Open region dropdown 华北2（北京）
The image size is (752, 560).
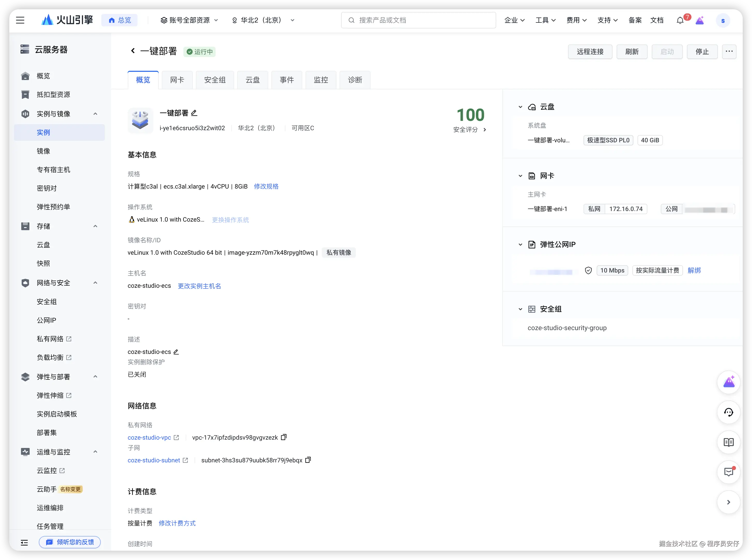click(x=263, y=20)
